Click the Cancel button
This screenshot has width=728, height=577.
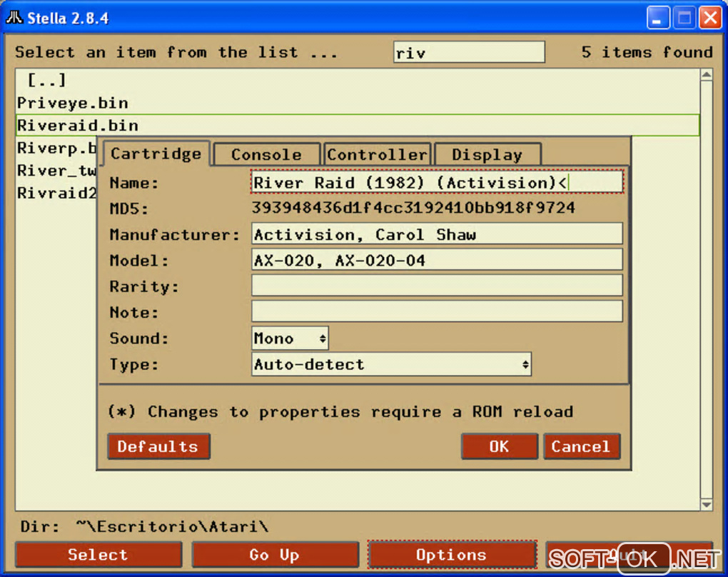(581, 446)
